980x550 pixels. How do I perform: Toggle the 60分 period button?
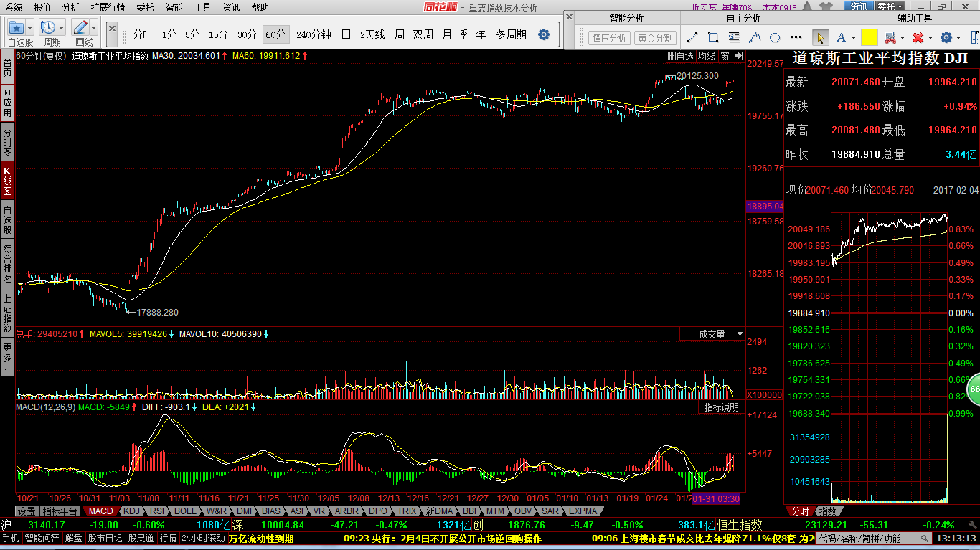(275, 34)
